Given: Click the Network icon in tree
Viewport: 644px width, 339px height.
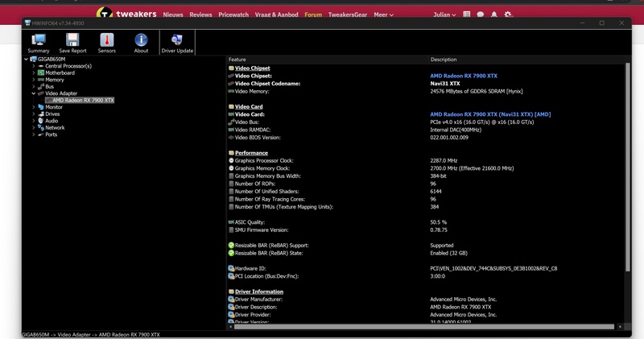Looking at the screenshot, I should (x=41, y=127).
